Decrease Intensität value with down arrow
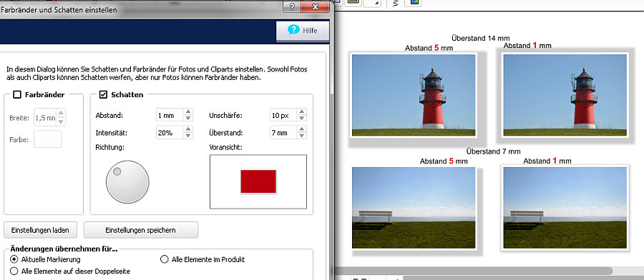 pos(188,136)
